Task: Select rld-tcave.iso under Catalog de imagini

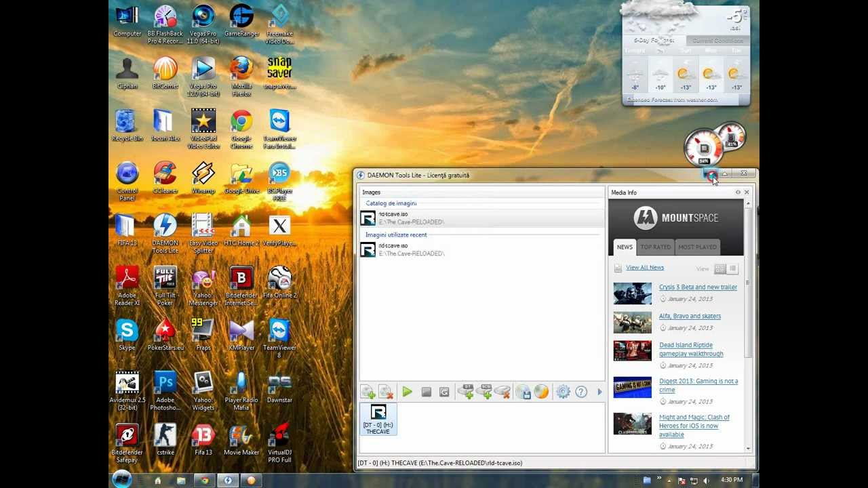Action: [481, 218]
